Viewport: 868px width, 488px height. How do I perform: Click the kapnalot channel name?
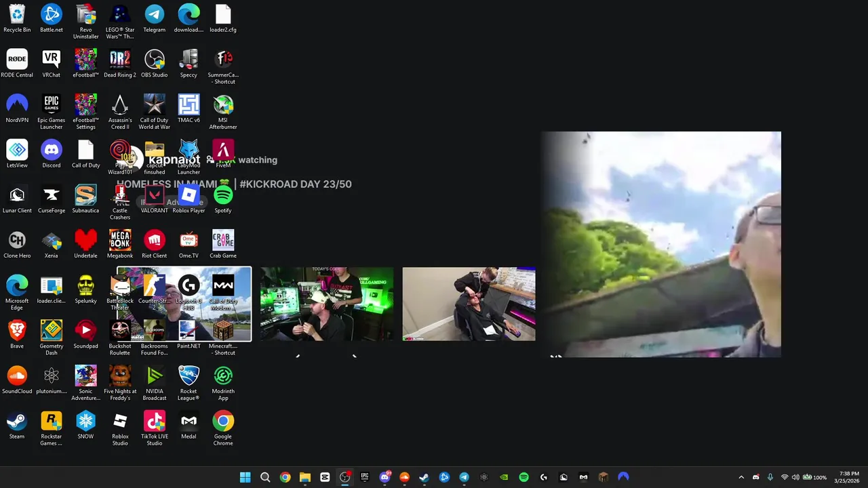174,160
